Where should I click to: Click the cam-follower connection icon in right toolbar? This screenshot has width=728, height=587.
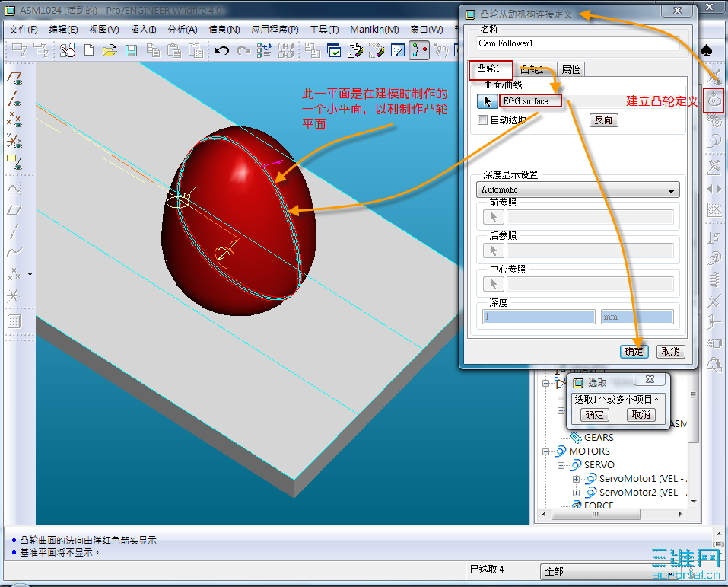click(714, 100)
